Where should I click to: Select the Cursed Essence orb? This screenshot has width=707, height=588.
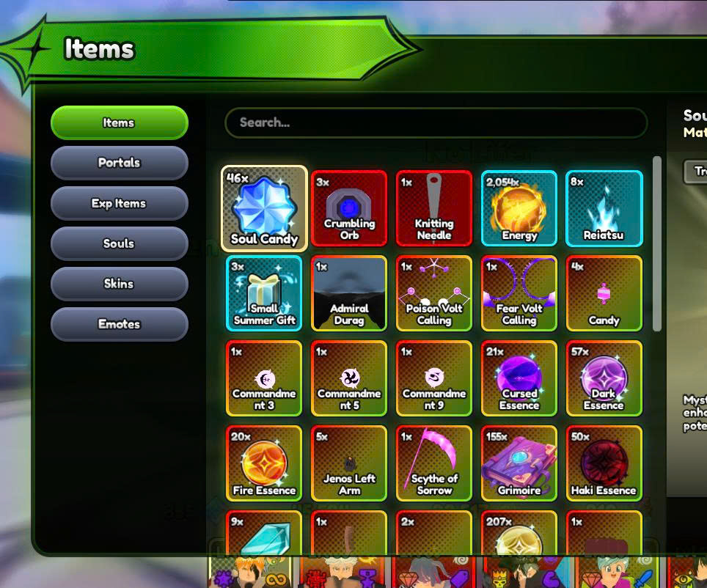click(519, 378)
